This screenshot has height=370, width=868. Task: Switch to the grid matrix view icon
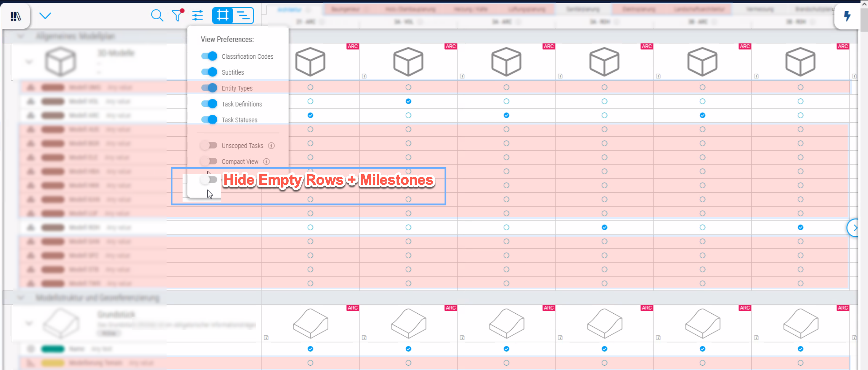pyautogui.click(x=222, y=15)
